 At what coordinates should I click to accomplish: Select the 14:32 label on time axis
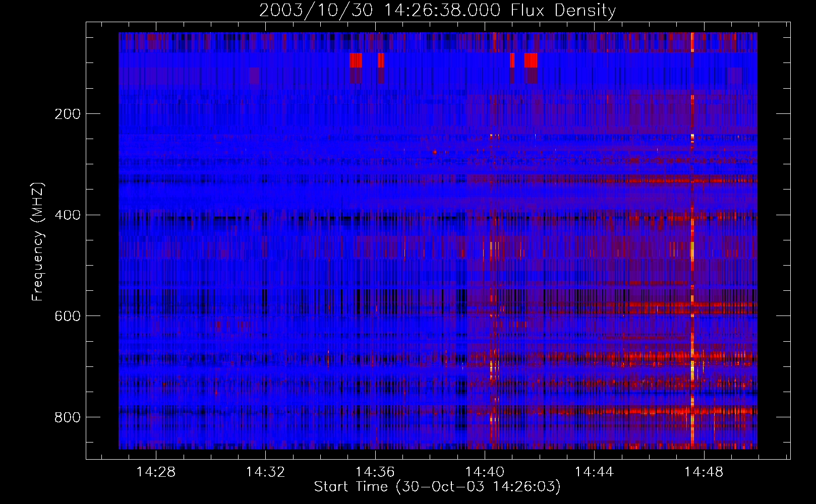(x=265, y=472)
